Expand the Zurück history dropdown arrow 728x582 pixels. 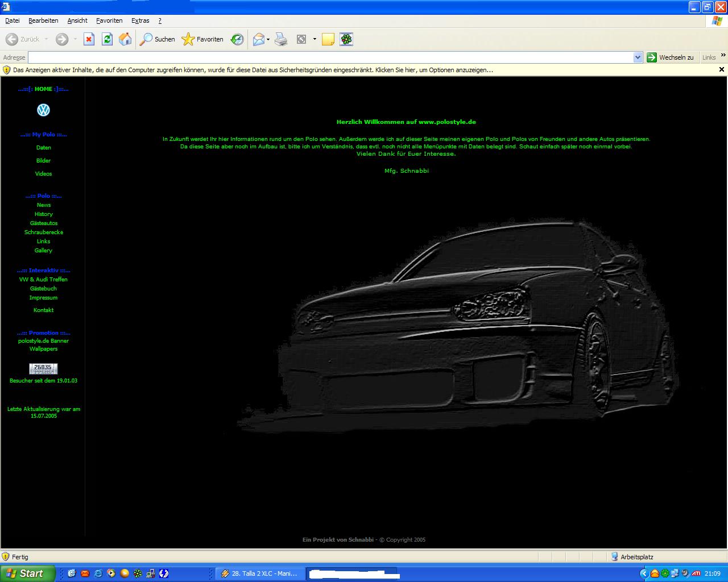[x=46, y=39]
